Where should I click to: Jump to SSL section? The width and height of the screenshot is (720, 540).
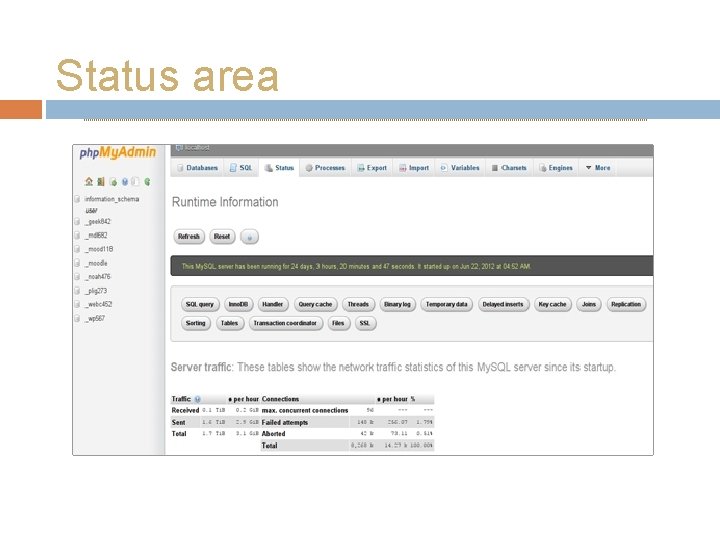[365, 323]
